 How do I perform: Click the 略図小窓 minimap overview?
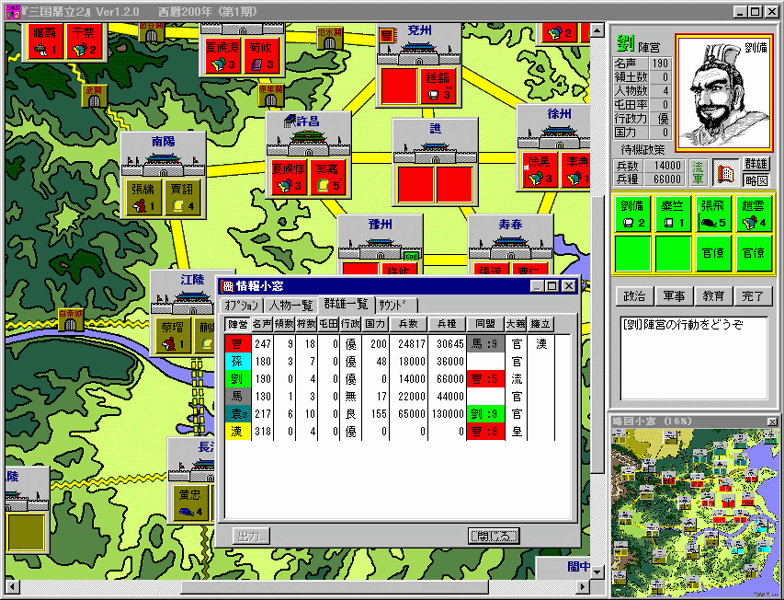pos(696,512)
